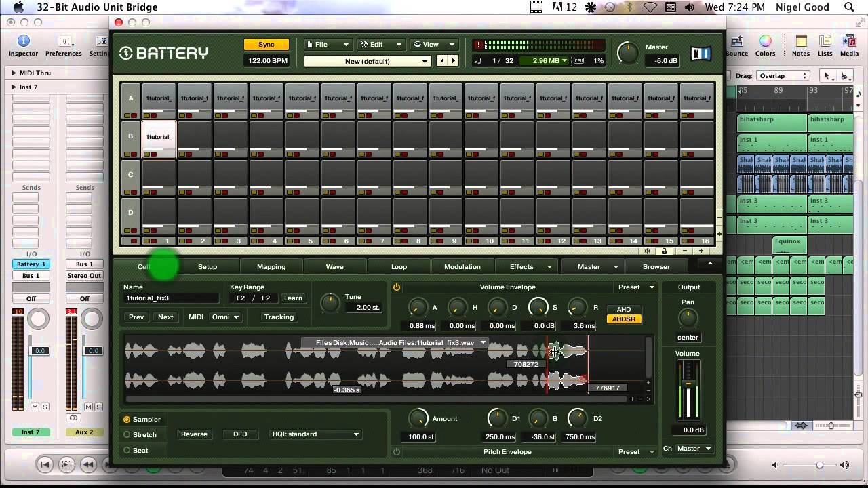Image resolution: width=868 pixels, height=488 pixels.
Task: Click the Spotlight search icon
Action: point(850,7)
